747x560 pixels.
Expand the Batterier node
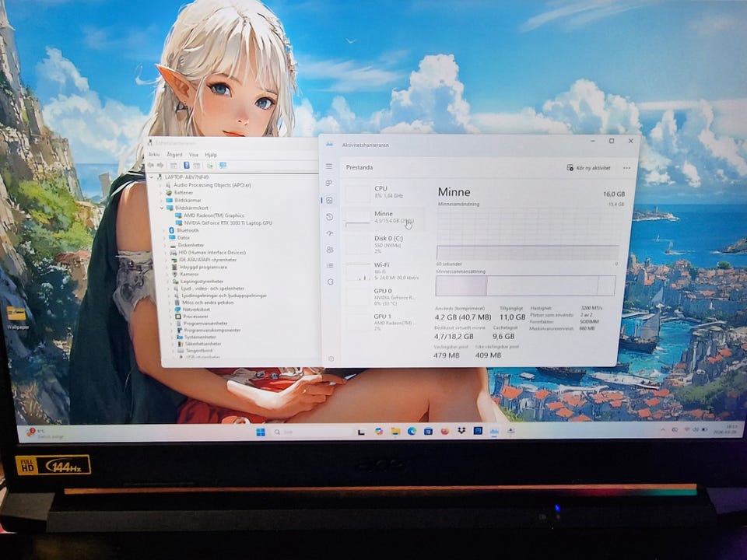coord(162,192)
